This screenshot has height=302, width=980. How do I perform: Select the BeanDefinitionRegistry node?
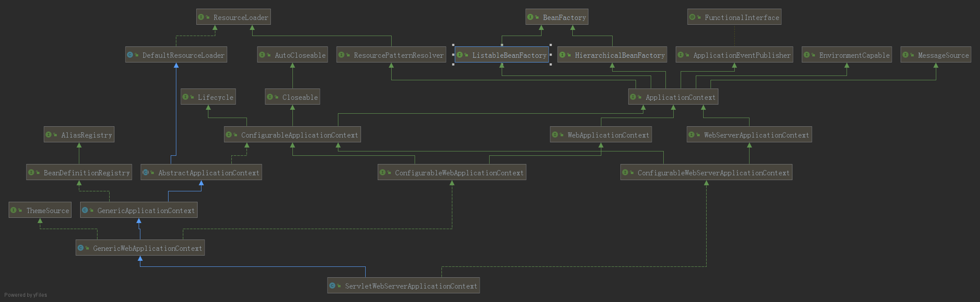click(x=79, y=172)
